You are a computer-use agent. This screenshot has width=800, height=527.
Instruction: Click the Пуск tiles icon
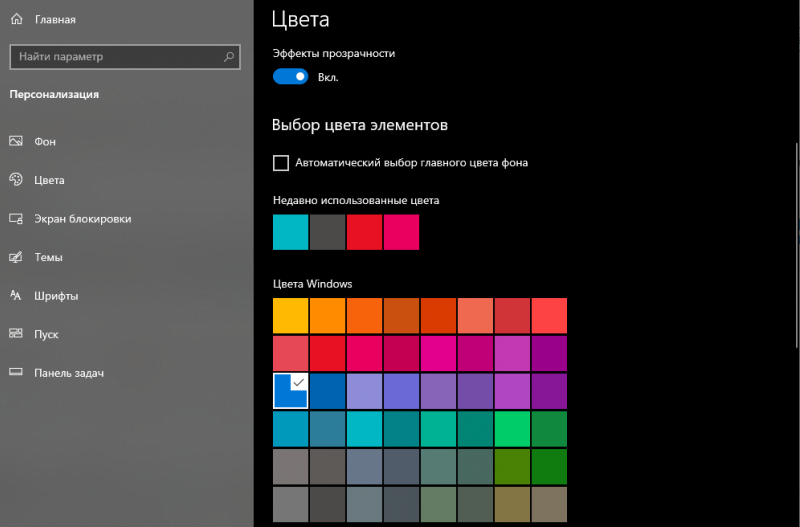click(16, 334)
